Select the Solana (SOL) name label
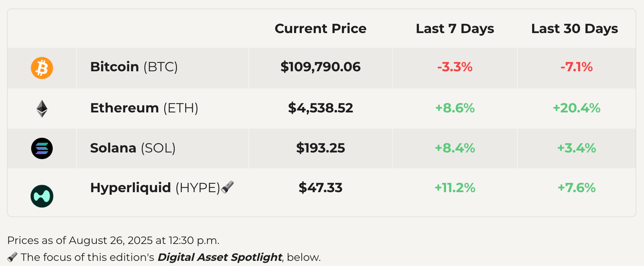The width and height of the screenshot is (644, 266). point(133,148)
